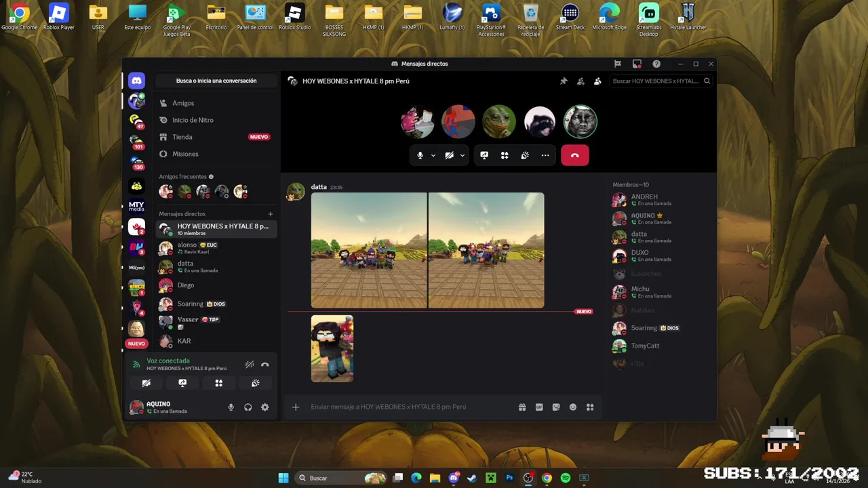This screenshot has height=488, width=868.
Task: Hang up with red disconnect button
Action: pyautogui.click(x=575, y=155)
